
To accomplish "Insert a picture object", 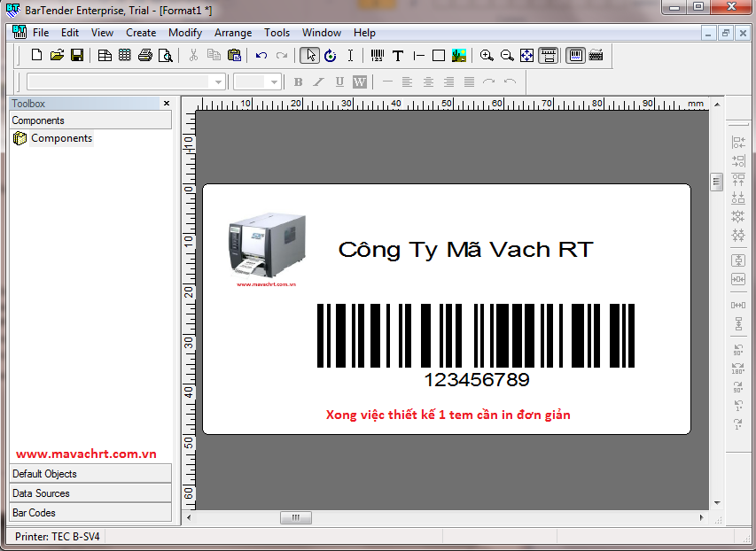I will (x=459, y=55).
